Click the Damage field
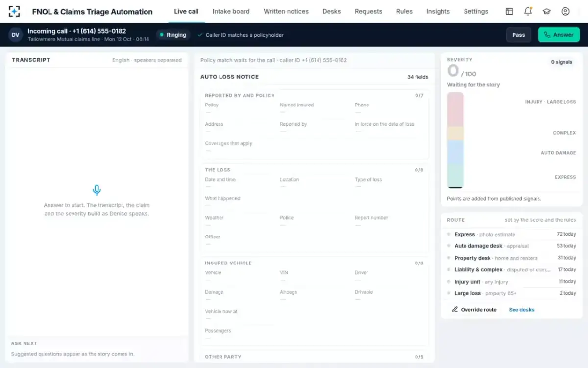Image resolution: width=588 pixels, height=368 pixels. (x=240, y=296)
